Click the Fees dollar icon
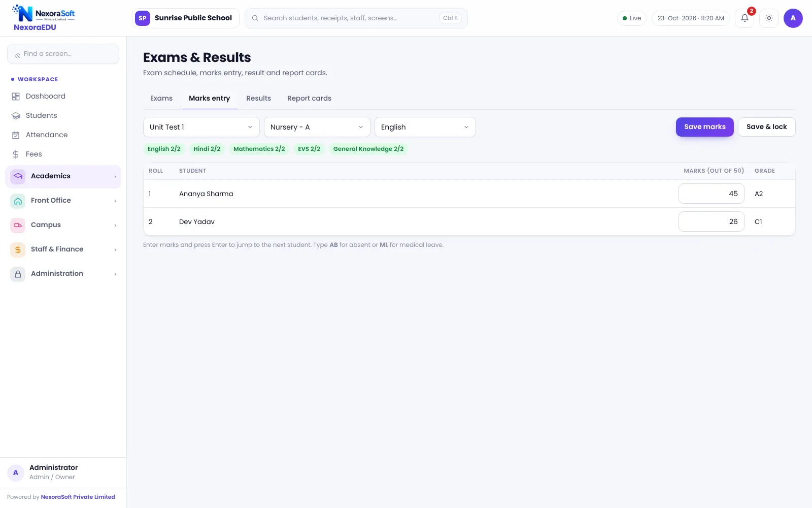 click(x=16, y=154)
